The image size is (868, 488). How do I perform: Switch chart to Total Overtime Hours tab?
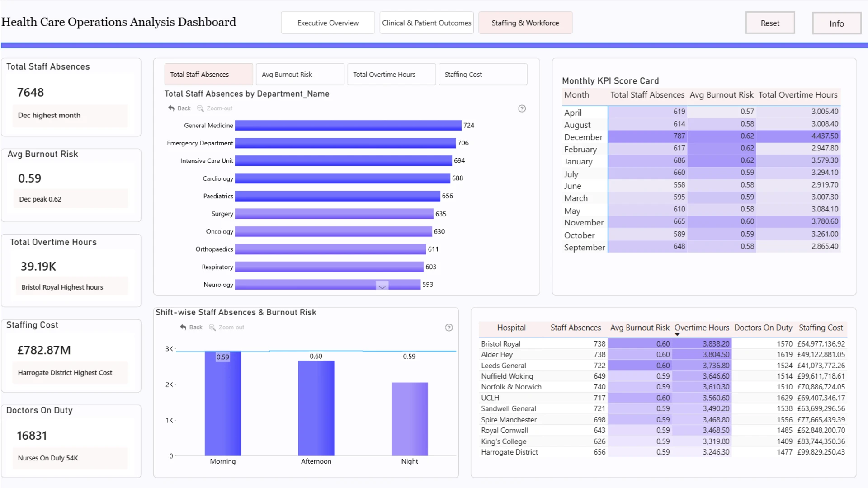click(391, 75)
